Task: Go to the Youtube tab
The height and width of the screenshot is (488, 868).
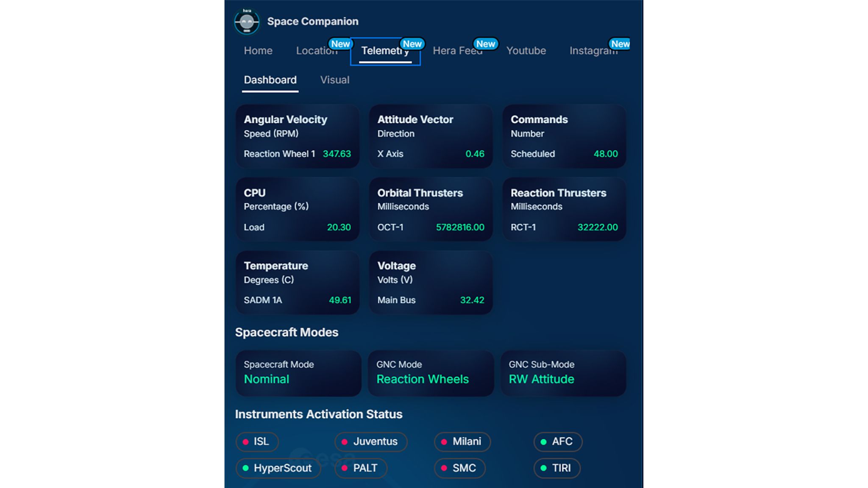Action: [x=526, y=51]
